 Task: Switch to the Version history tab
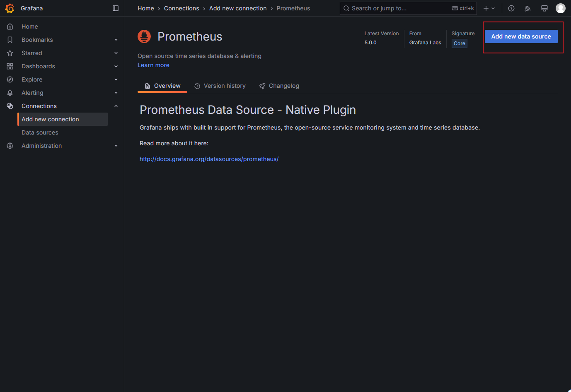point(220,86)
